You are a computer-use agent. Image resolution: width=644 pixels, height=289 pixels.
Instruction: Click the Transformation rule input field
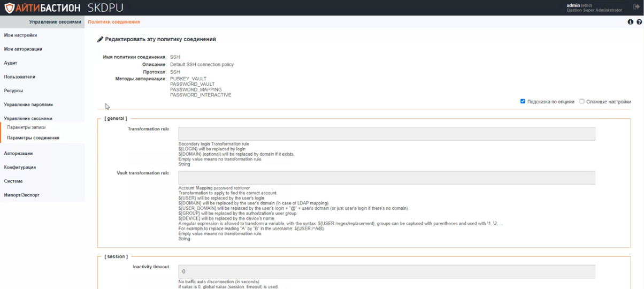pyautogui.click(x=386, y=134)
